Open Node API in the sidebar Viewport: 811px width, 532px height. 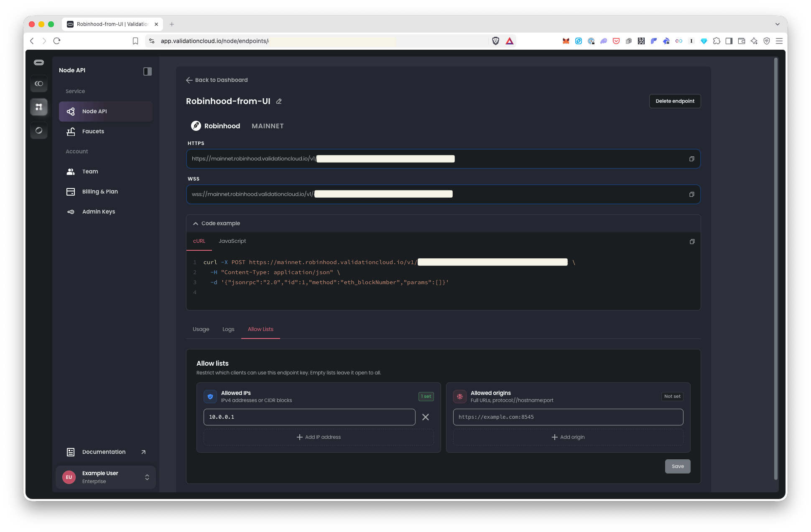(x=106, y=112)
